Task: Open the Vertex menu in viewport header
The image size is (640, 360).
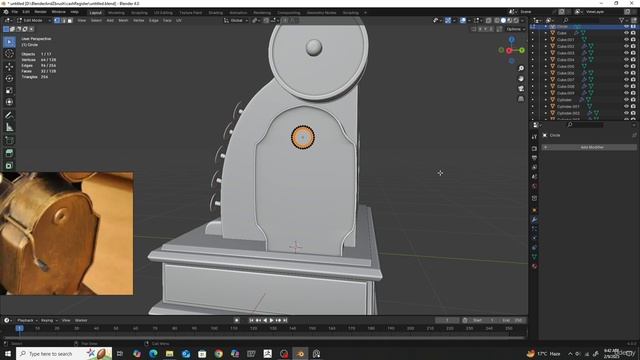Action: [x=139, y=20]
